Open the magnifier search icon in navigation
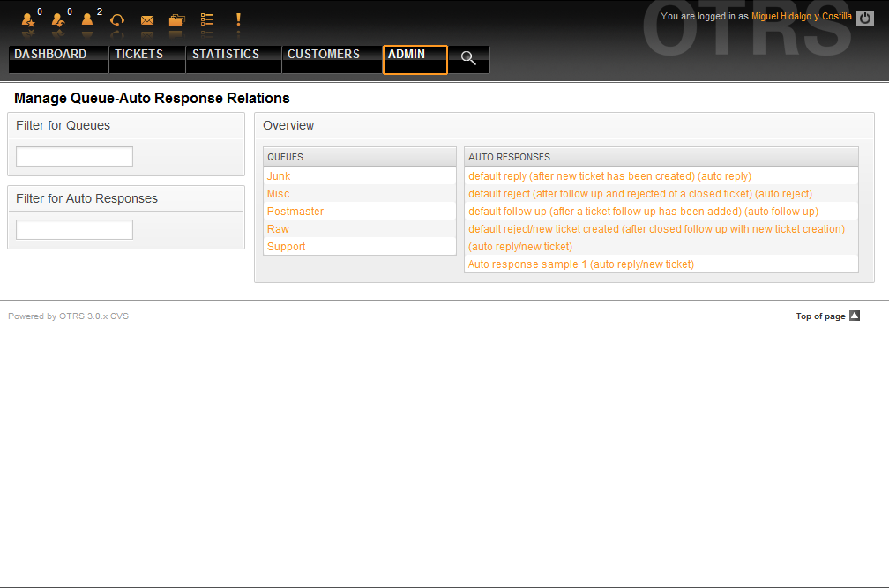 coord(468,59)
